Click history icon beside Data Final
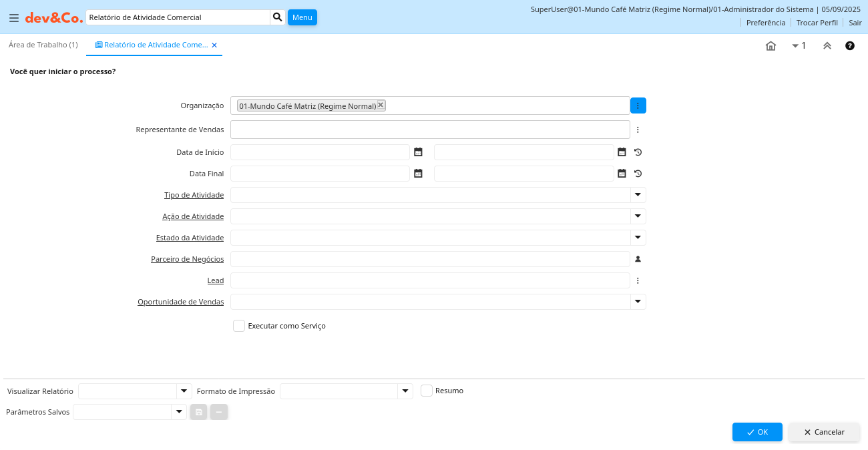Screen dimensions: 868x450 (638, 174)
